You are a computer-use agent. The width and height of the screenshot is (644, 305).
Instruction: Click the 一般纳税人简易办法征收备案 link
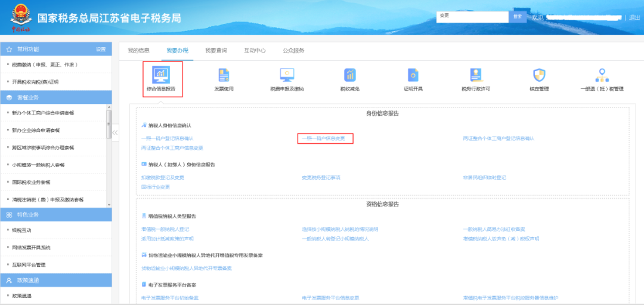(x=494, y=229)
